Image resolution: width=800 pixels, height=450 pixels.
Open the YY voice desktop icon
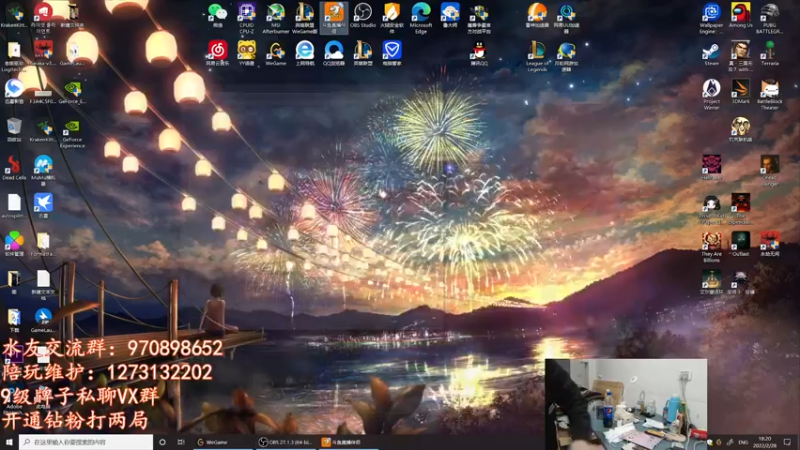[x=246, y=54]
